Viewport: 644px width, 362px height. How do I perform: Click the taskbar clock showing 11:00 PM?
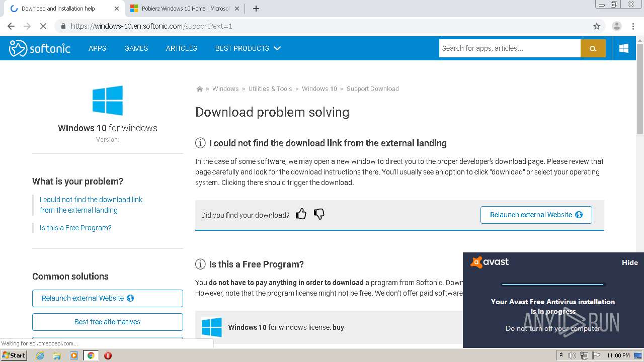[x=618, y=355]
